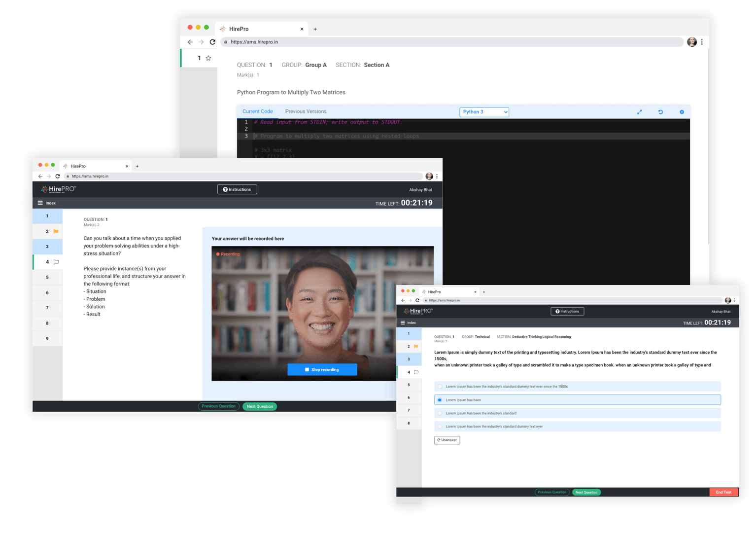
Task: Switch to Current Code tab
Action: [257, 111]
